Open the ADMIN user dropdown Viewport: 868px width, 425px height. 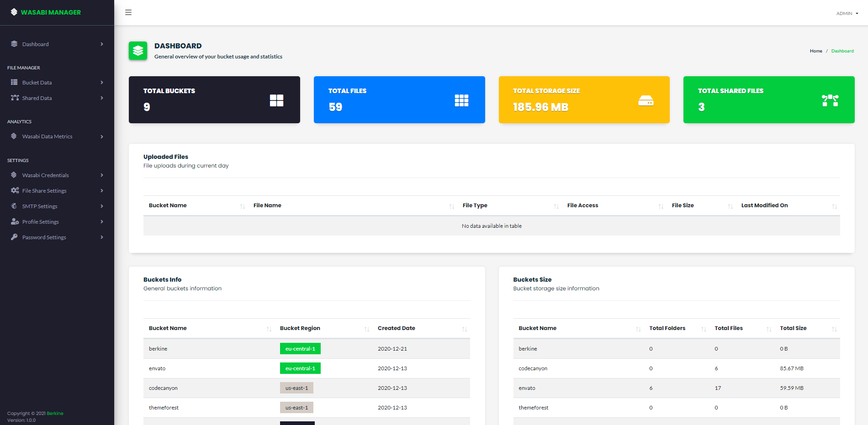[x=847, y=13]
